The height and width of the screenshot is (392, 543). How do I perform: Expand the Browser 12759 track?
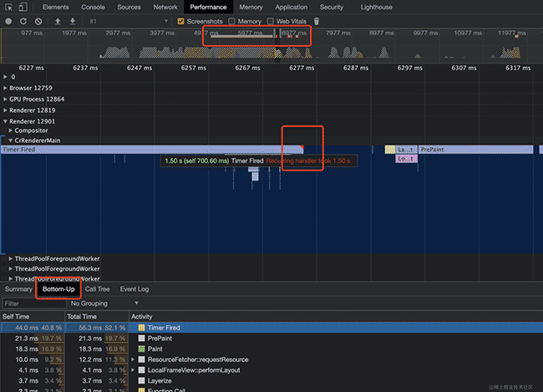(5, 88)
